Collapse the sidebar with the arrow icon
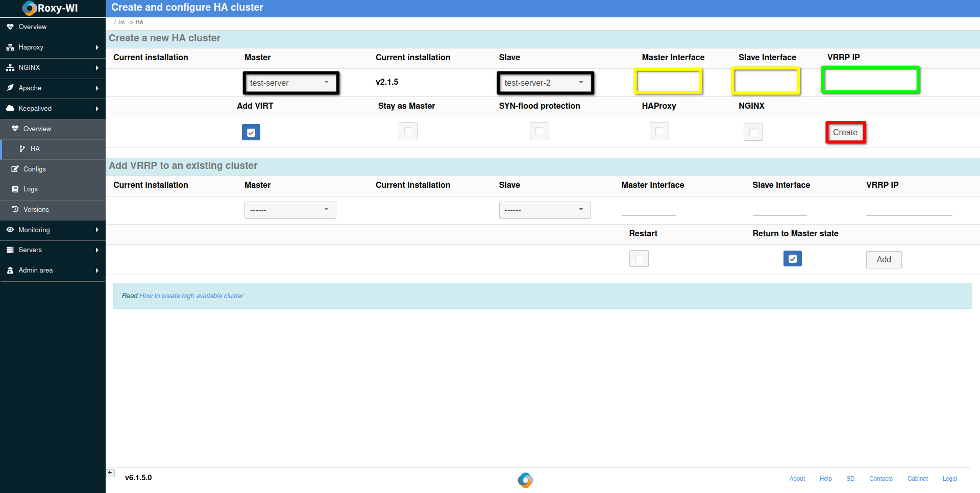The width and height of the screenshot is (980, 493). click(x=110, y=473)
